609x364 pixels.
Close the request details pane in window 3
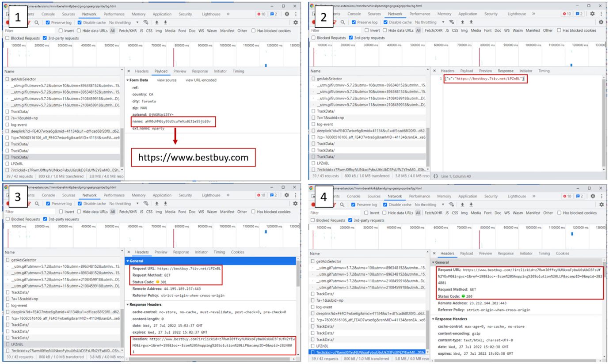[x=129, y=252]
